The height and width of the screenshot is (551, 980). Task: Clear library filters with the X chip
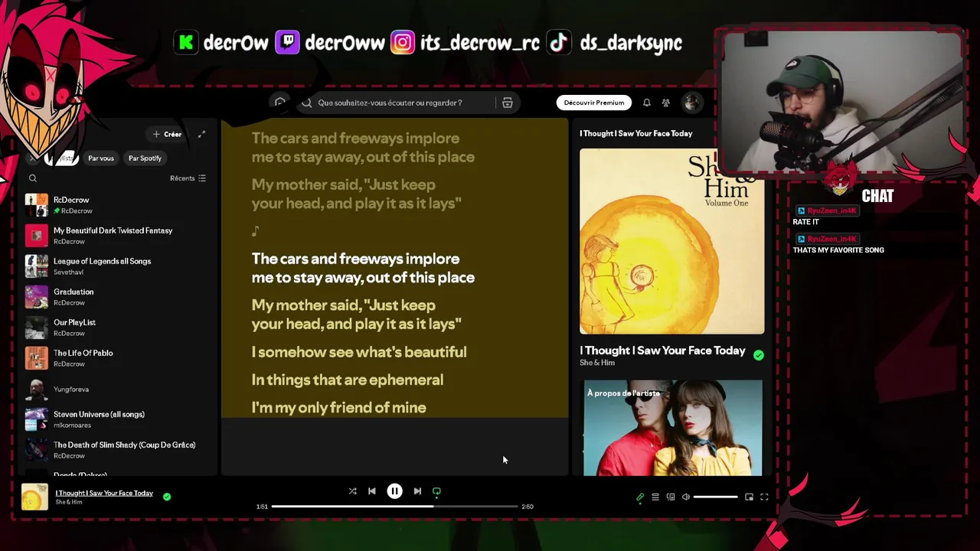[32, 158]
